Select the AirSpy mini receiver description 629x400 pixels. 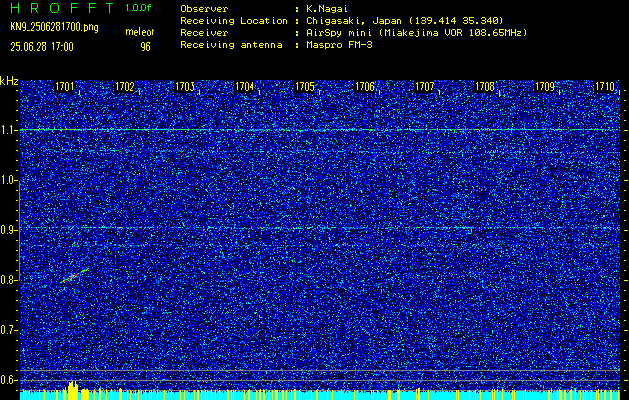coord(416,33)
